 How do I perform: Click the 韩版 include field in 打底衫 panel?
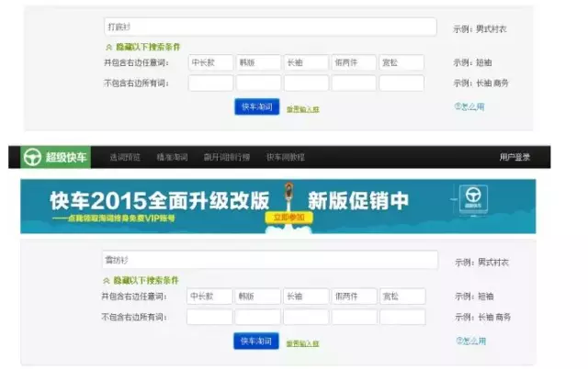coord(258,62)
